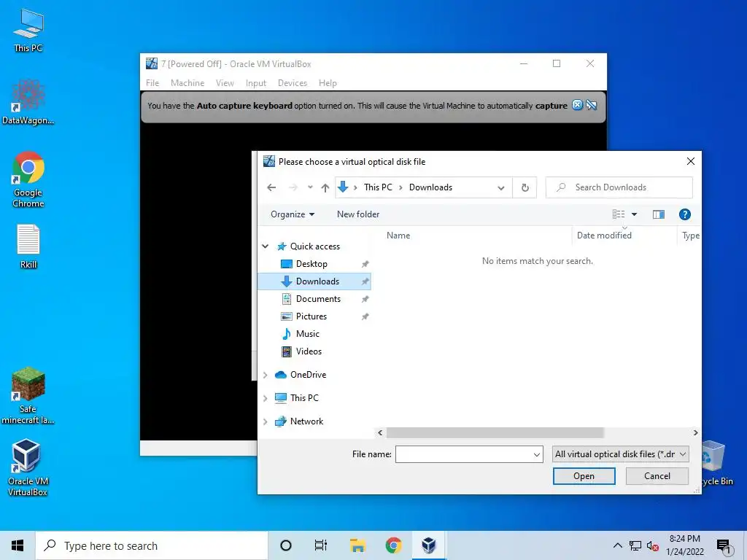Click the muted volume tray icon
Screen dimensions: 747x560
point(652,545)
